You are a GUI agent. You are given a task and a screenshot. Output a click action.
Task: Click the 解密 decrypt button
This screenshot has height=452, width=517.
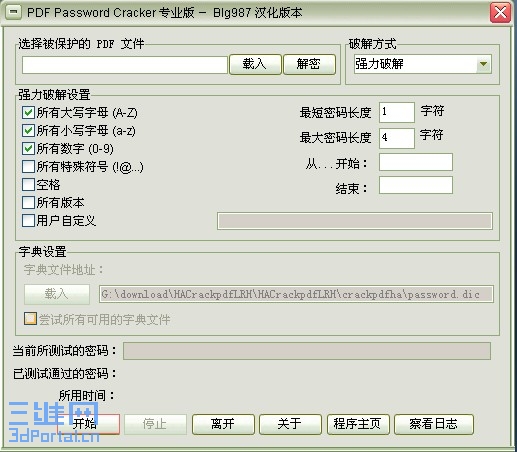click(x=309, y=64)
